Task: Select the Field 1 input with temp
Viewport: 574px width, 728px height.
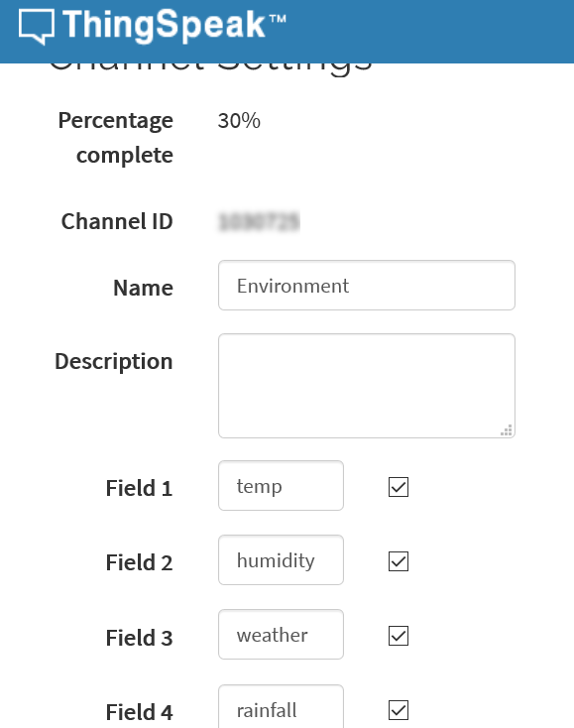Action: [x=281, y=486]
